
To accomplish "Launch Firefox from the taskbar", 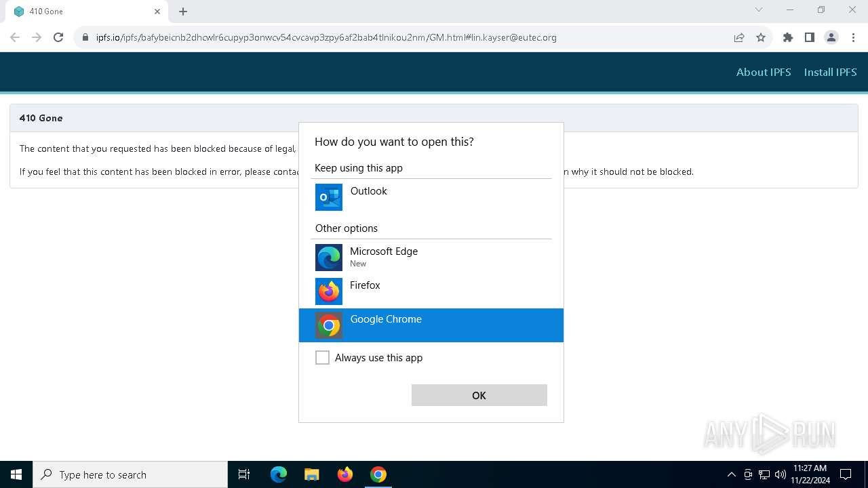I will (x=344, y=474).
